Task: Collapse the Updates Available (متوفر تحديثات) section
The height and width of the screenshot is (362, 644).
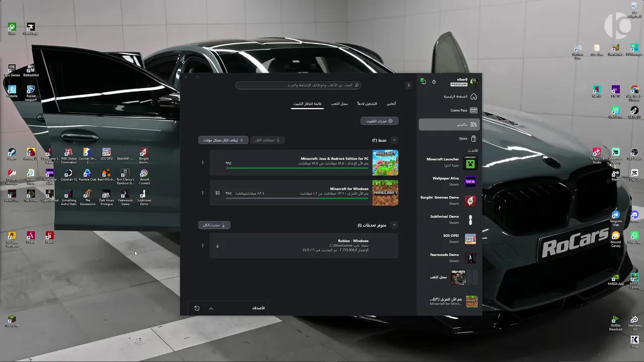Action: coord(394,225)
